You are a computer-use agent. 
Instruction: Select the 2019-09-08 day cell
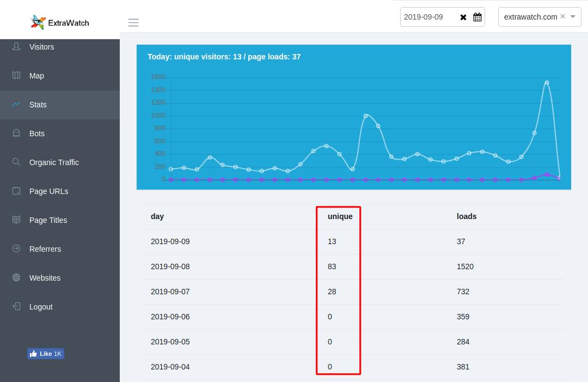click(x=170, y=267)
